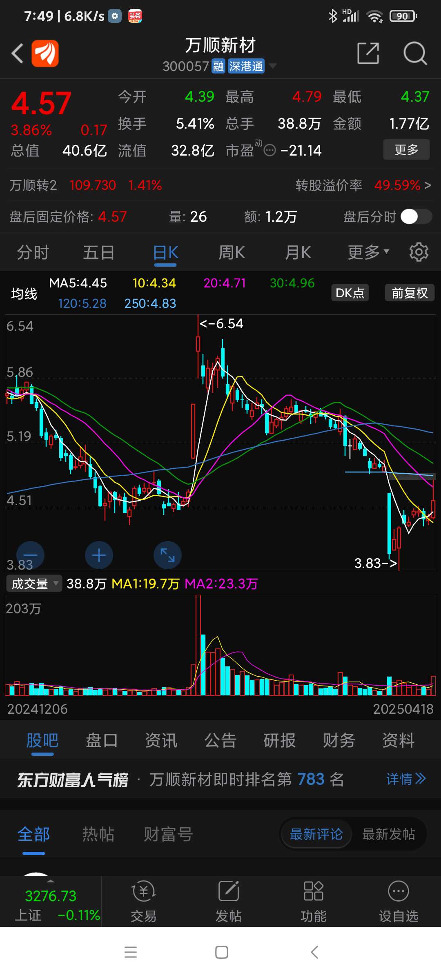Switch to 月K chart tab

click(298, 252)
